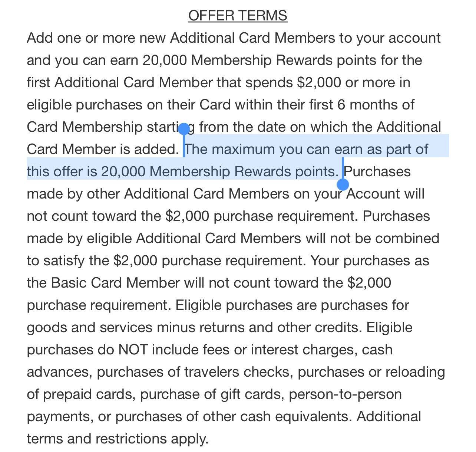Tap the phrase "goods and services"
The height and width of the screenshot is (452, 476).
click(x=89, y=327)
